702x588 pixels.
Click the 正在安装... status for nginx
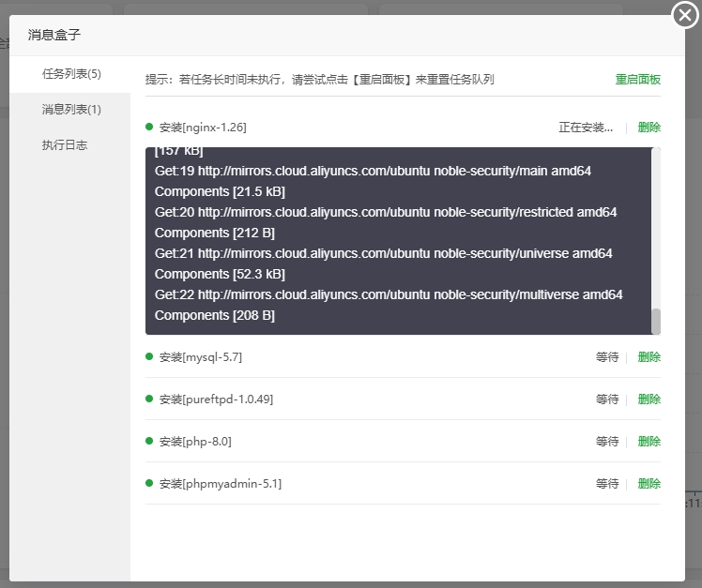coord(586,128)
